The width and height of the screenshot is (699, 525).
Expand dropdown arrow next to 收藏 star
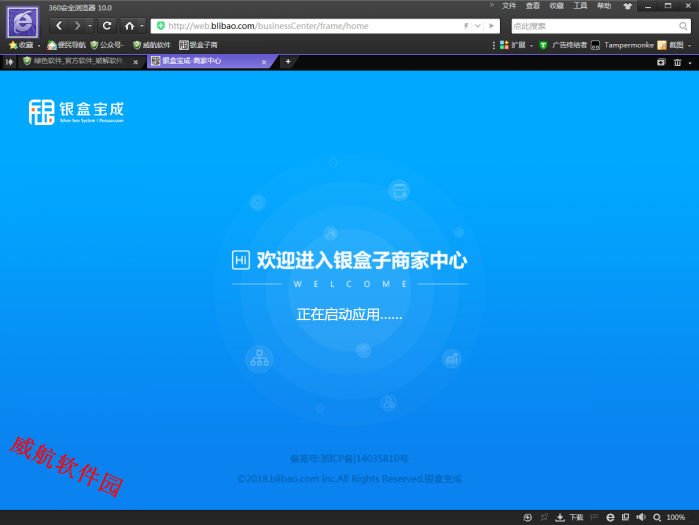point(39,45)
